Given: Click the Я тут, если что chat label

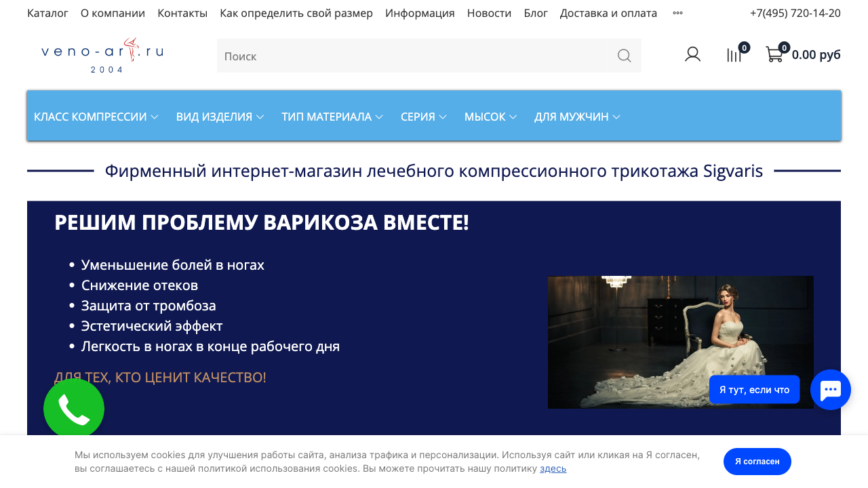Looking at the screenshot, I should click(x=755, y=390).
